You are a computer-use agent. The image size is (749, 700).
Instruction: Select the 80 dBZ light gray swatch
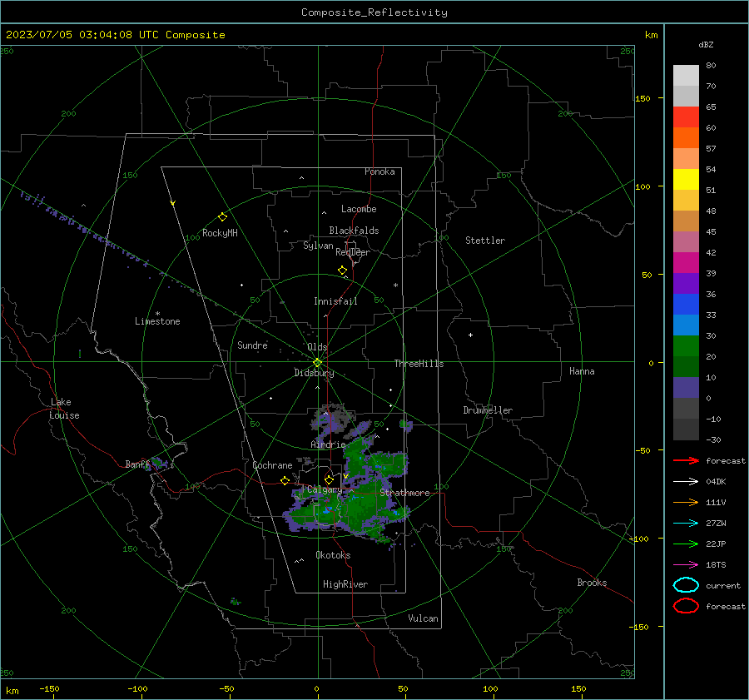(686, 75)
